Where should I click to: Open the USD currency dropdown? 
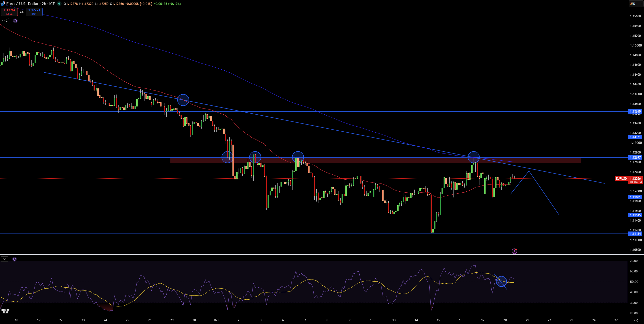pos(636,4)
